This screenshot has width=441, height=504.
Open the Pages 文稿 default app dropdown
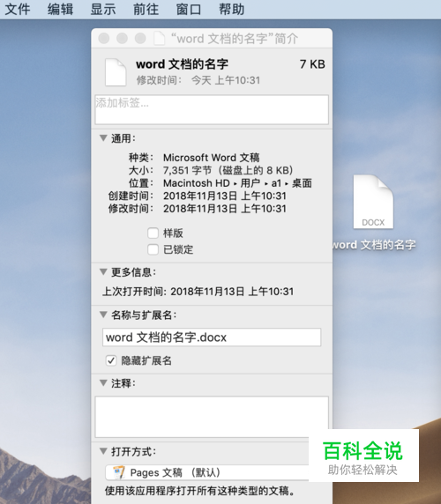tap(207, 472)
